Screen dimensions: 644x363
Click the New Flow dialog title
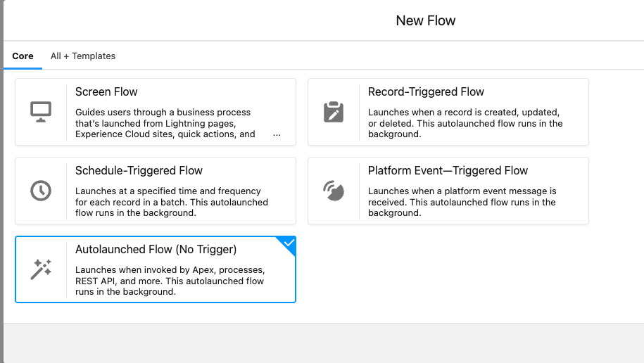pos(426,20)
